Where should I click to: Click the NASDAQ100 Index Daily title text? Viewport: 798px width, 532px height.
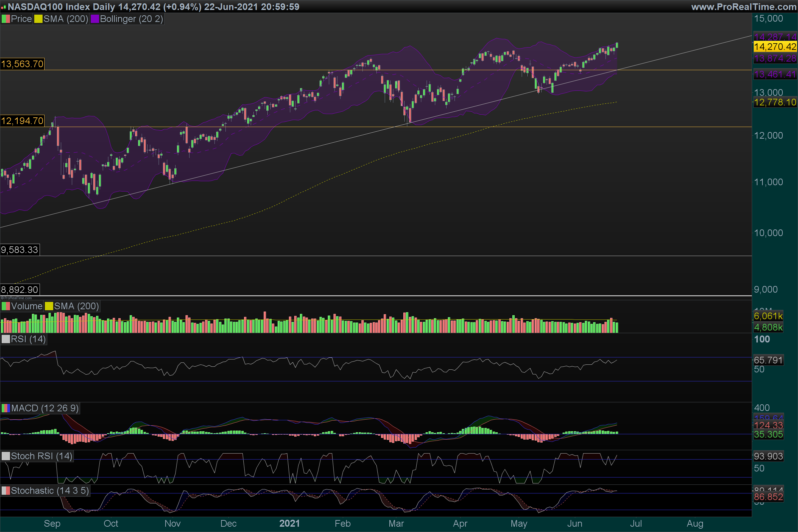coord(61,6)
